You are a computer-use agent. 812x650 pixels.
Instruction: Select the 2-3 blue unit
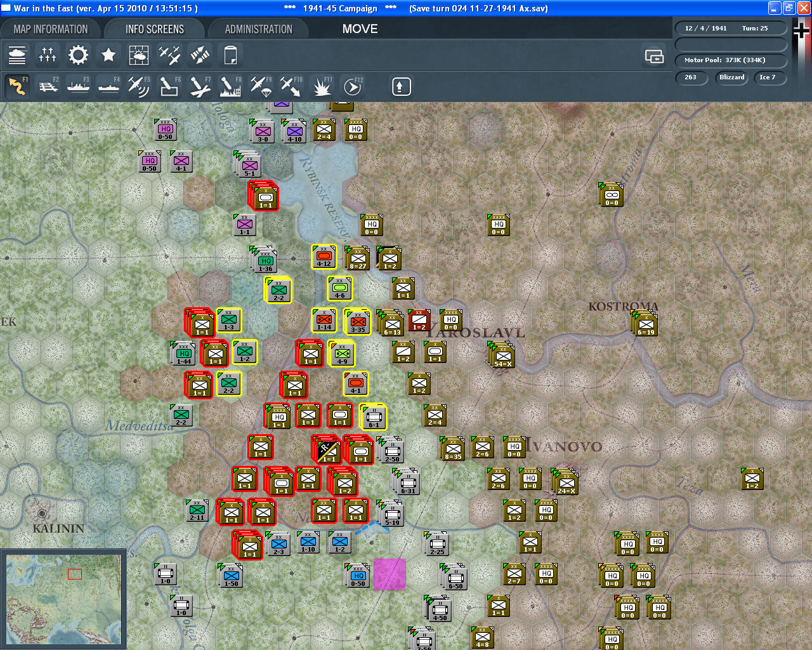[278, 544]
